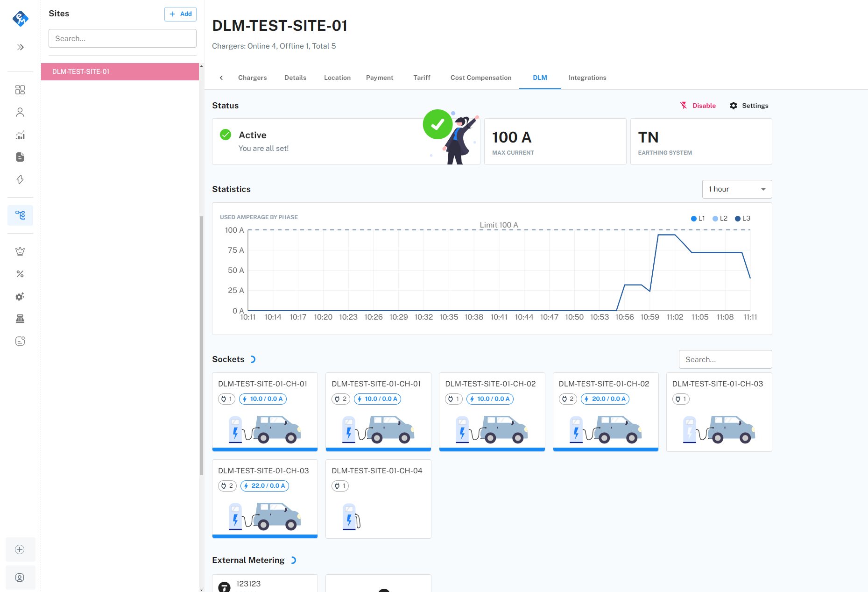Image resolution: width=868 pixels, height=592 pixels.
Task: Open the crown icon in sidebar
Action: (20, 251)
